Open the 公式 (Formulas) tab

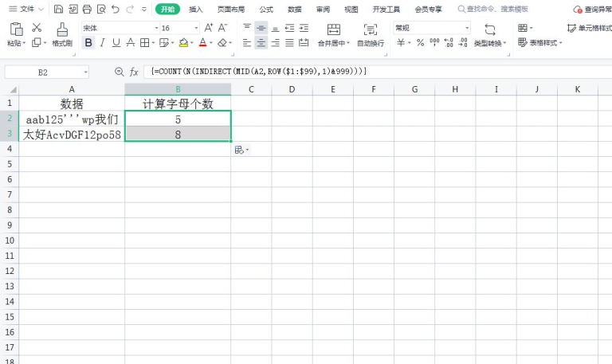pyautogui.click(x=266, y=10)
